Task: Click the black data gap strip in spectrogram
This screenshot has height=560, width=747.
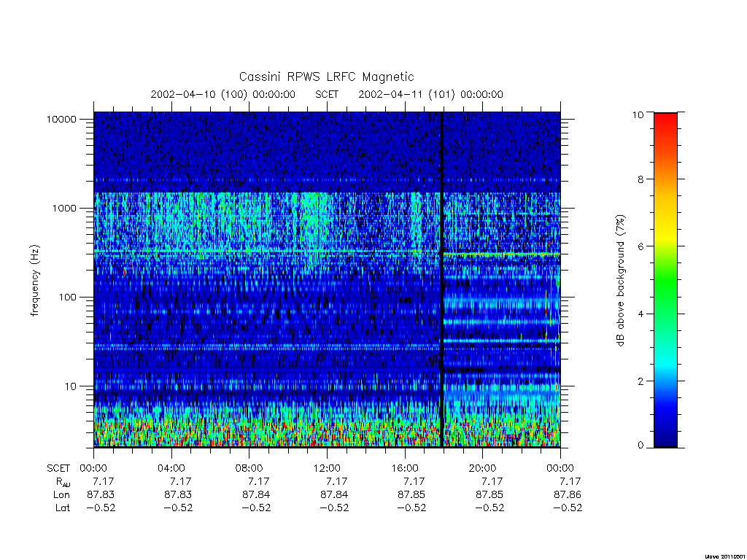Action: coord(441,279)
